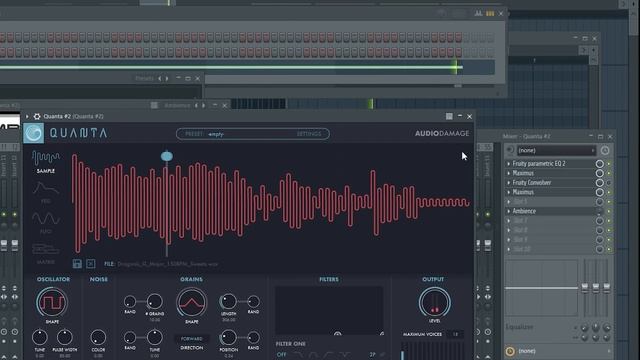The width and height of the screenshot is (640, 360).
Task: Toggle first Maximus slot mix knob
Action: click(599, 173)
